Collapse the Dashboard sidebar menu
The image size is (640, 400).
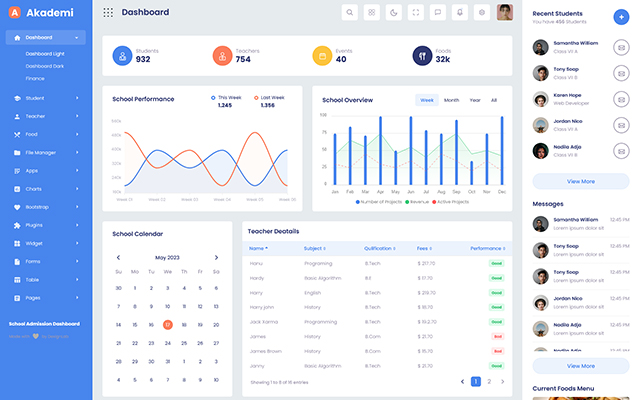(46, 37)
